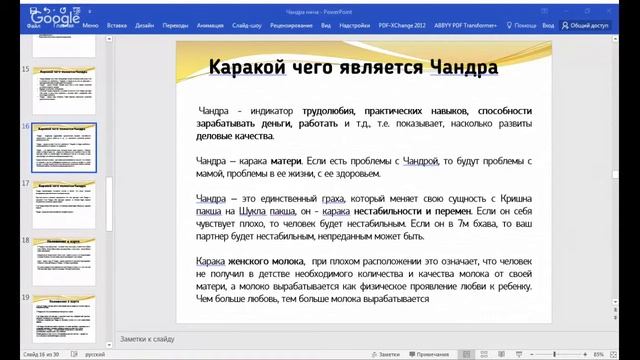Click main editor vertical scrollbar handle
Image resolution: width=640 pixels, height=360 pixels.
coord(615,174)
